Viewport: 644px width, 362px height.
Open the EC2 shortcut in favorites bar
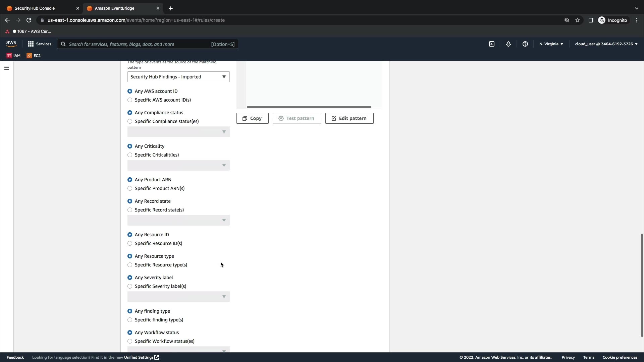34,56
